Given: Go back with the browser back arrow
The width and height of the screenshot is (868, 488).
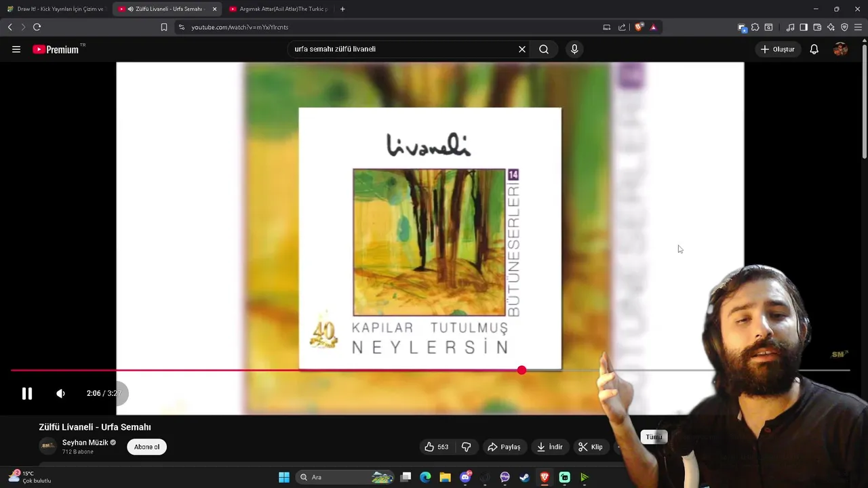Looking at the screenshot, I should click(10, 27).
